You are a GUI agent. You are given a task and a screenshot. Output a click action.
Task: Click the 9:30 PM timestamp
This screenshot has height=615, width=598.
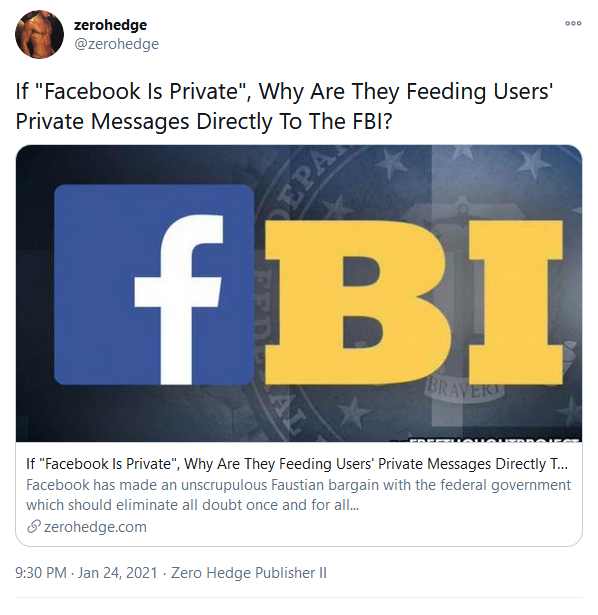point(41,573)
